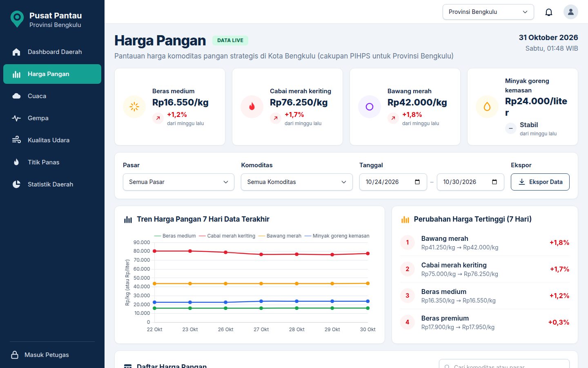
Task: Click the up-arrow trend icon under Beras medium
Action: point(158,119)
